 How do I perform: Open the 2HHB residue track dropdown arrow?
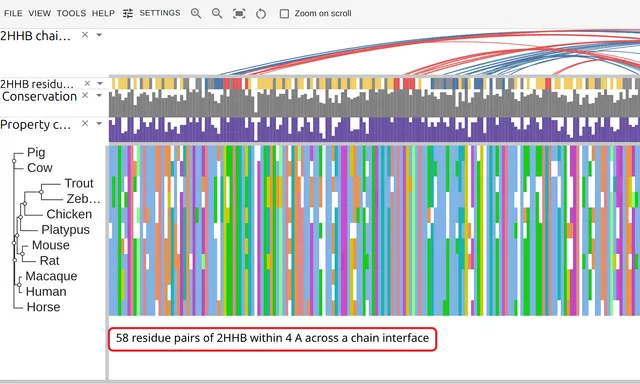click(x=100, y=84)
